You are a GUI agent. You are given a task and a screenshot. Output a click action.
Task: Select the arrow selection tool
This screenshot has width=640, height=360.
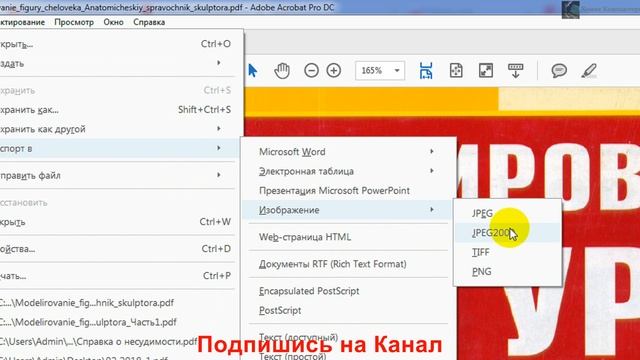point(252,71)
